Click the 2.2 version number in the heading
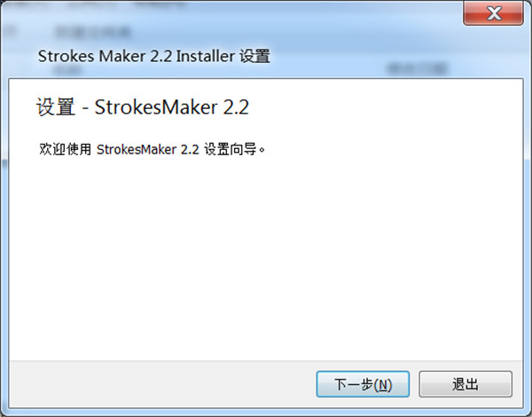The image size is (532, 417). [236, 107]
